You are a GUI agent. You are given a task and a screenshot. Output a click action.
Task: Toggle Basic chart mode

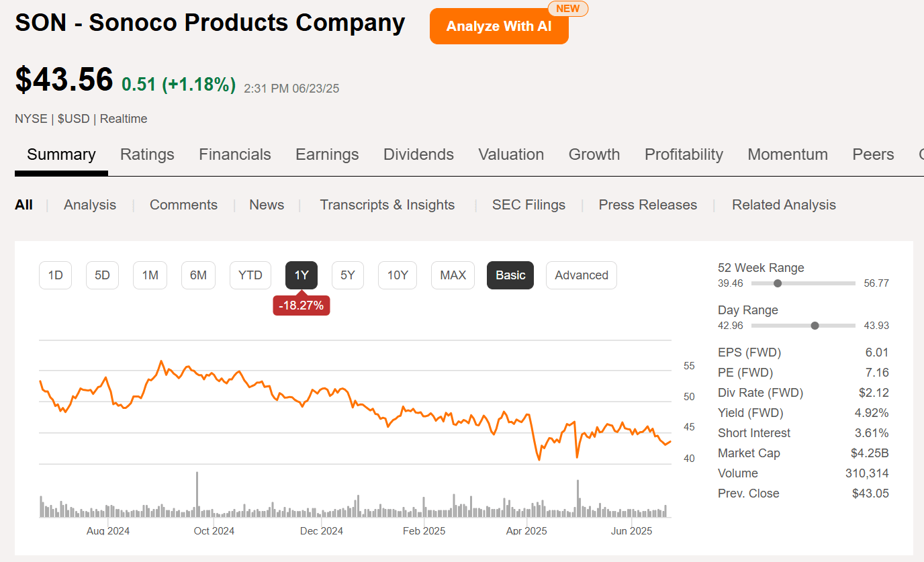[510, 275]
